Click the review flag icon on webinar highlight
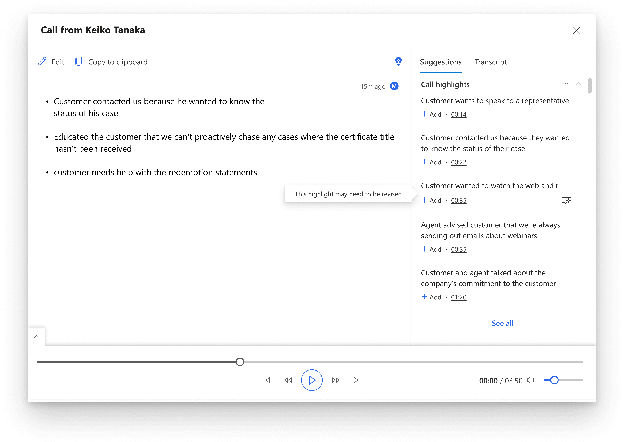 tap(566, 200)
